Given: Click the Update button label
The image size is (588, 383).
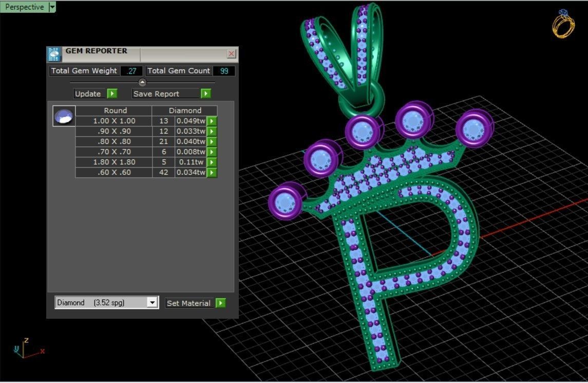Looking at the screenshot, I should (88, 94).
